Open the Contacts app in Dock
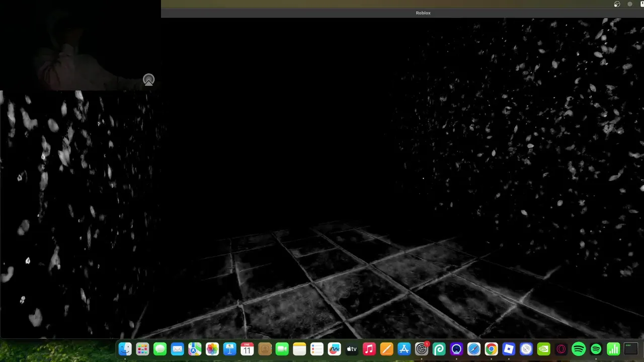This screenshot has height=362, width=644. [265, 349]
